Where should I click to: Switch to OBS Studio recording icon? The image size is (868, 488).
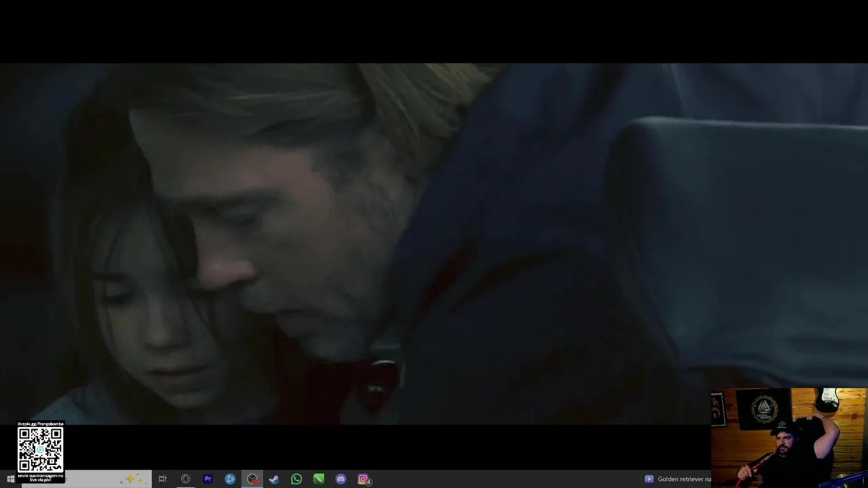(x=252, y=479)
